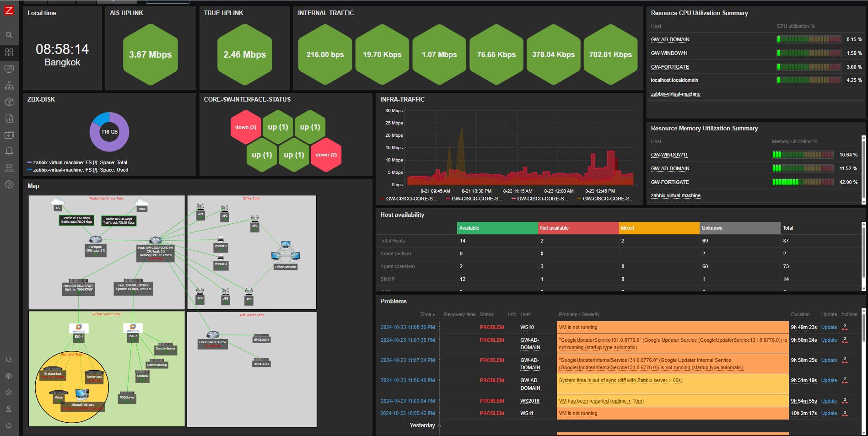
Task: Sort problems by the Time column
Action: 427,314
